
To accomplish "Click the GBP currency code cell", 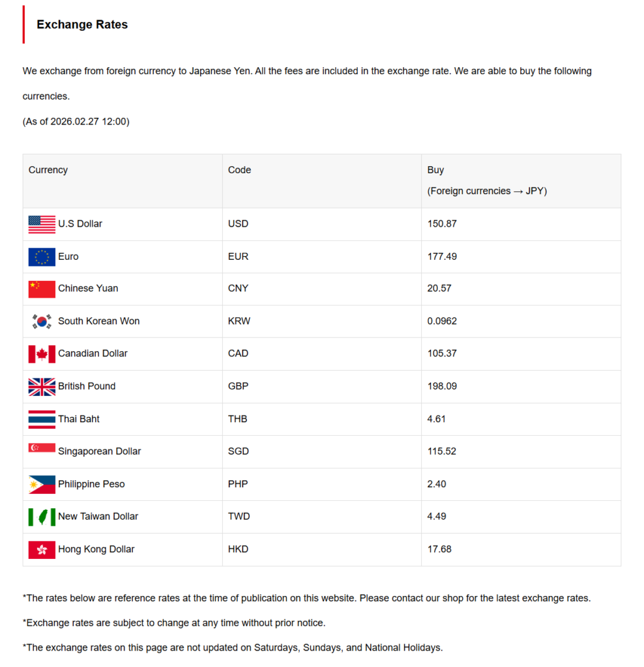I will tap(238, 386).
